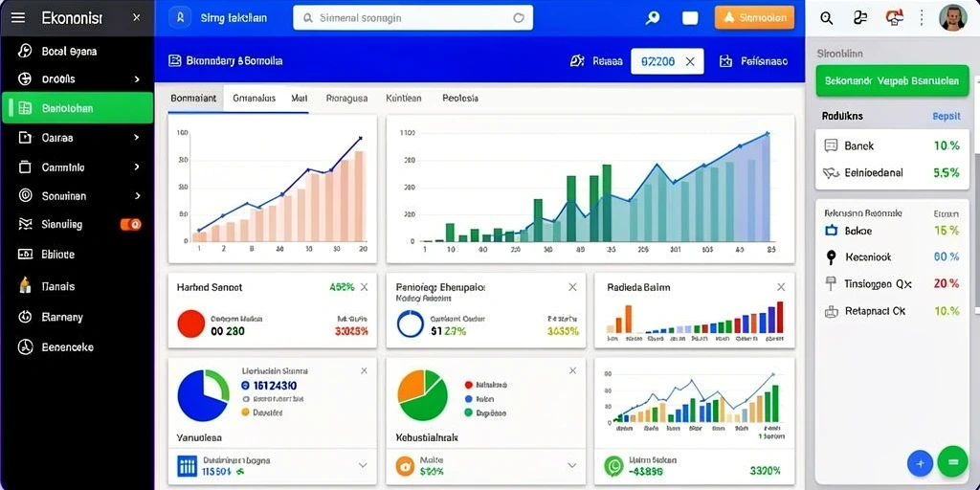The image size is (980, 490).
Task: Select the Bocal Gyana sidebar icon
Action: click(24, 52)
